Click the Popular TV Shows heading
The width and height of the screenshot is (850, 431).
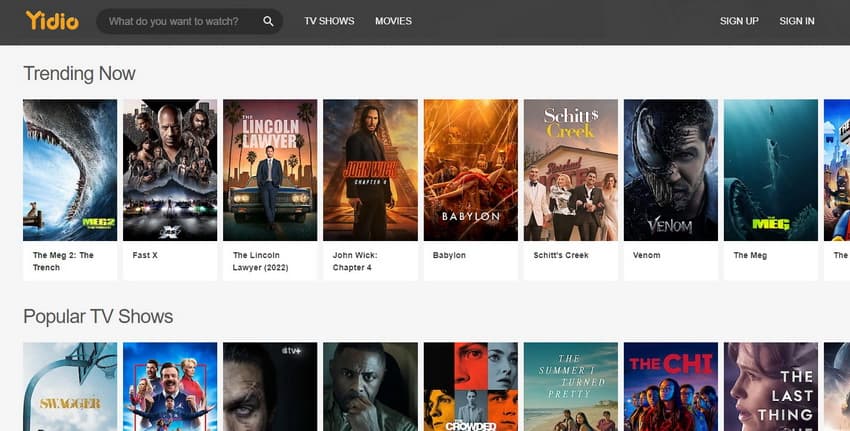98,317
